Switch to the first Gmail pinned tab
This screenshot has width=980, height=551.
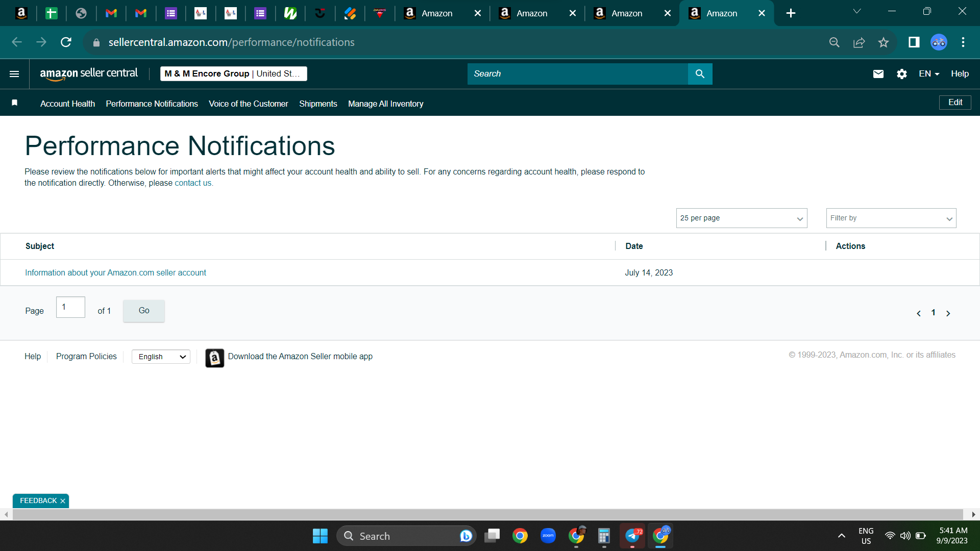(x=111, y=13)
